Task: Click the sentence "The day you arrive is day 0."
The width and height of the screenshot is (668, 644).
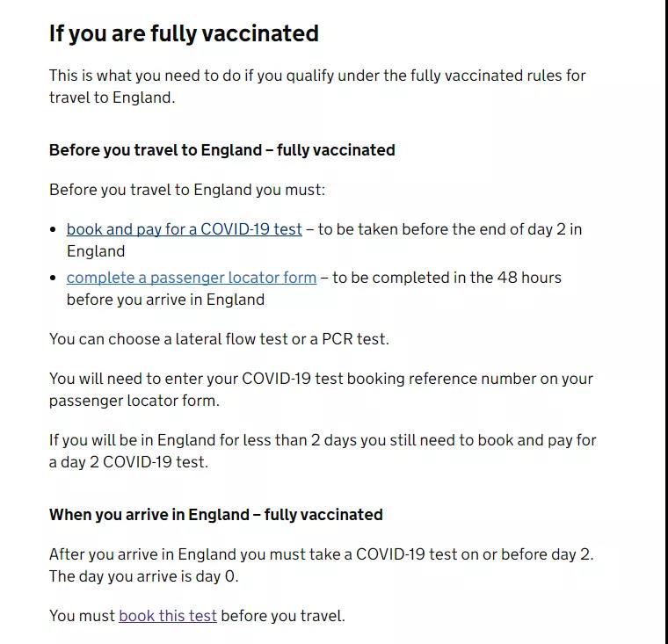Action: tap(143, 577)
